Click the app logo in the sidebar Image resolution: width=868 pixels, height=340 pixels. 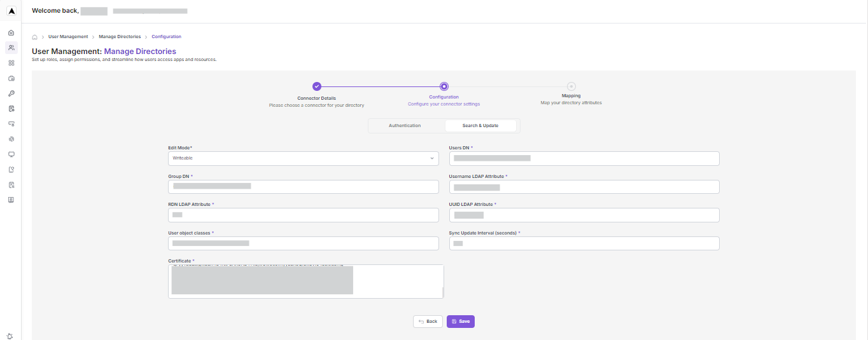tap(11, 11)
